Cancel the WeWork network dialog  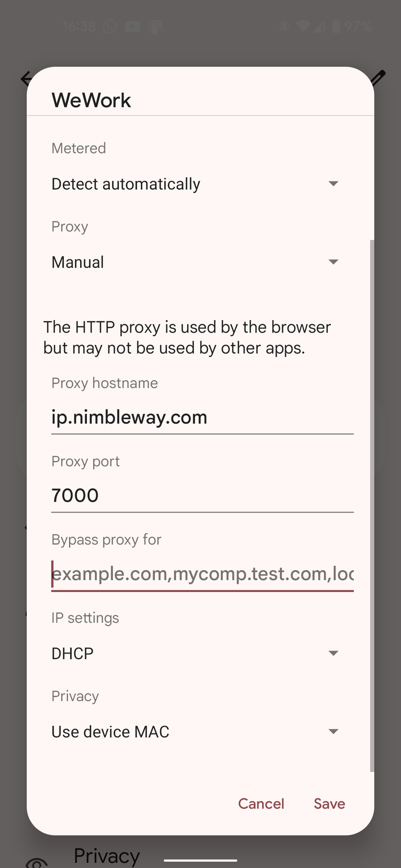pyautogui.click(x=261, y=803)
